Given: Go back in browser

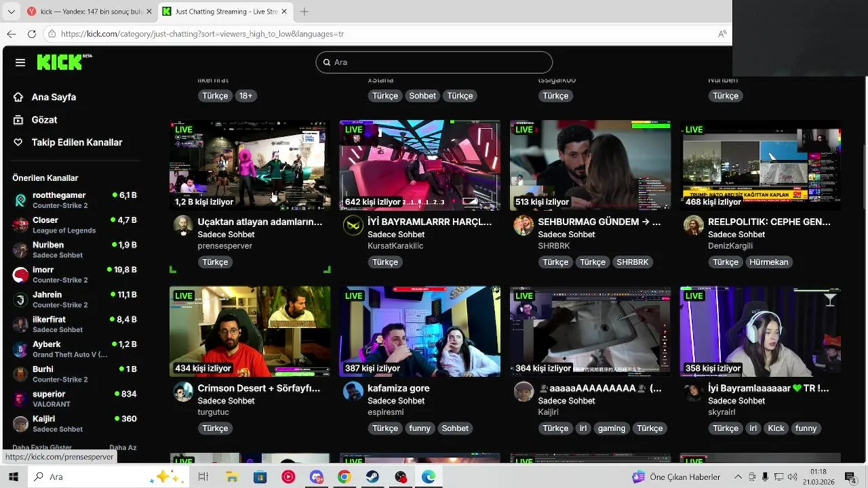Looking at the screenshot, I should pyautogui.click(x=12, y=34).
